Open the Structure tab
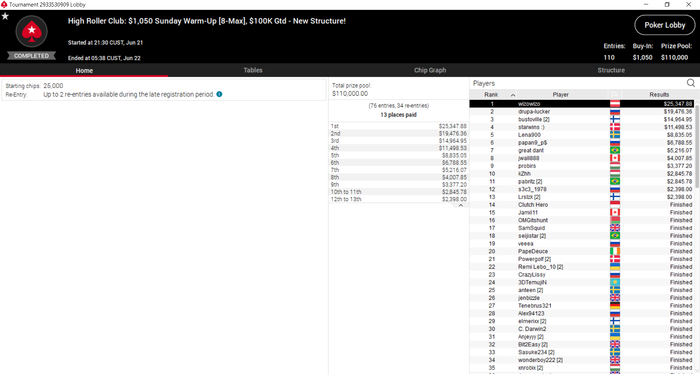Screen dimensions: 700x375 pyautogui.click(x=611, y=70)
